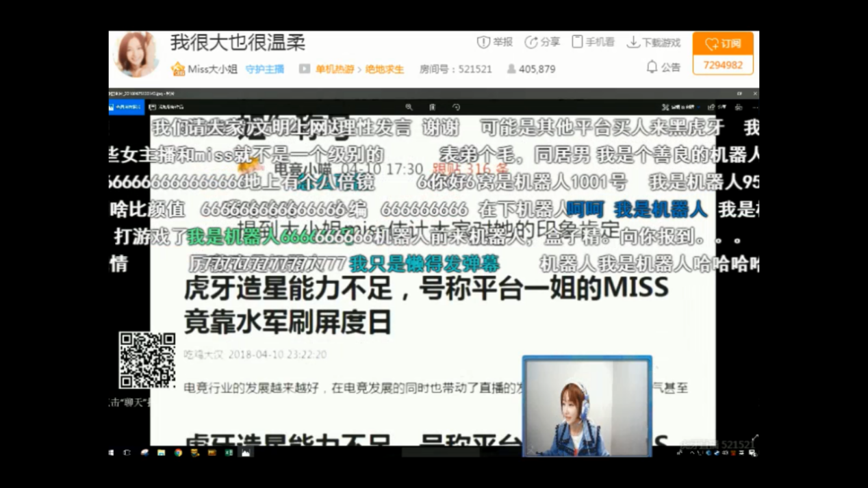Subscribe with the orange 订阅 button
Screen dimensions: 868x488
coord(723,43)
